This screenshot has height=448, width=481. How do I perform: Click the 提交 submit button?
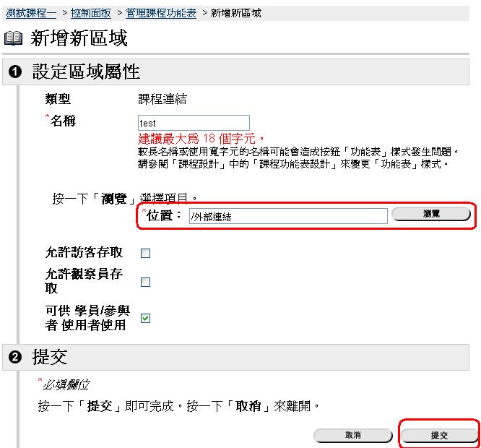(x=439, y=436)
